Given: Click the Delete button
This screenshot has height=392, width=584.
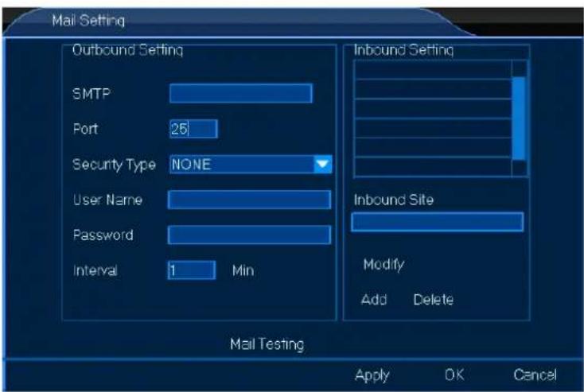Looking at the screenshot, I should tap(434, 300).
